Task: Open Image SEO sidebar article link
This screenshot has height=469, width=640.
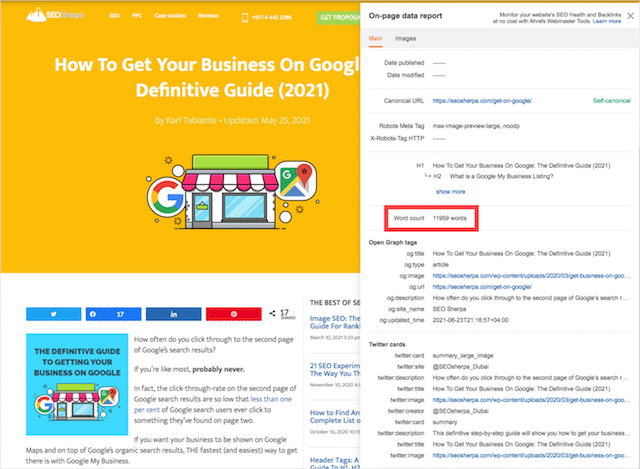Action: click(335, 322)
